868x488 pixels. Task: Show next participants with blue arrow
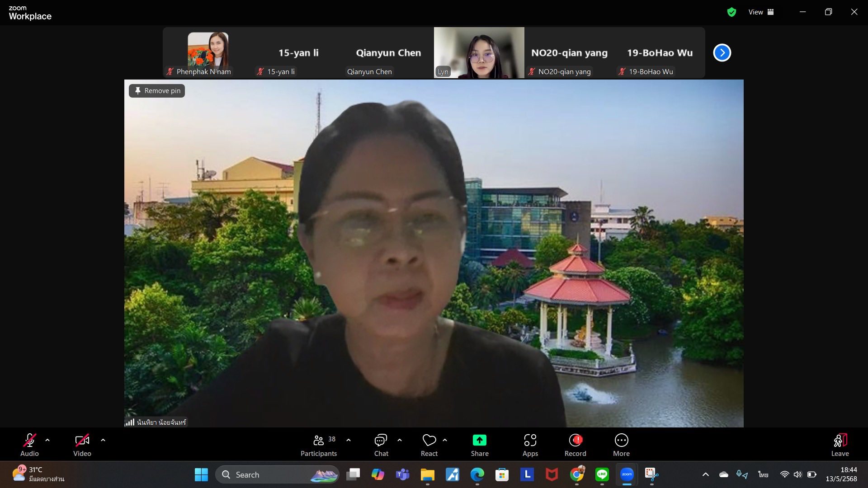coord(722,53)
